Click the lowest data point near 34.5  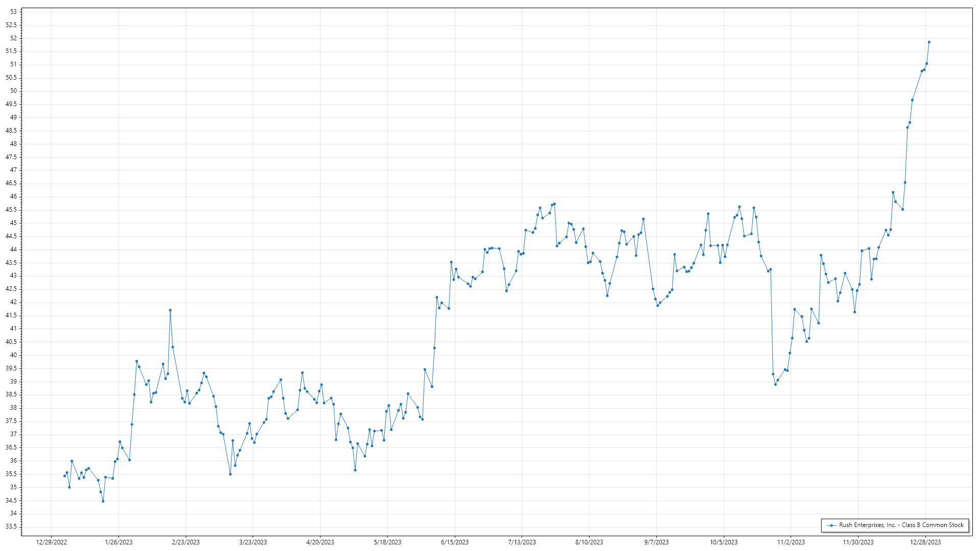(x=103, y=501)
